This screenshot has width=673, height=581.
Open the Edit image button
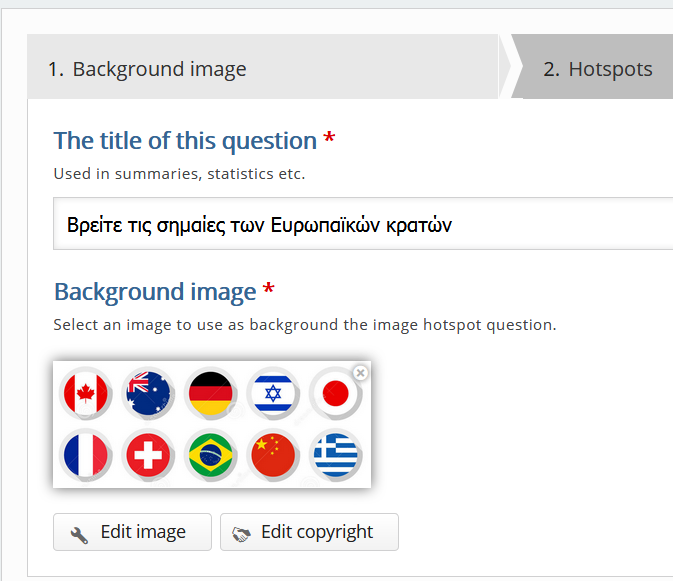click(x=132, y=532)
